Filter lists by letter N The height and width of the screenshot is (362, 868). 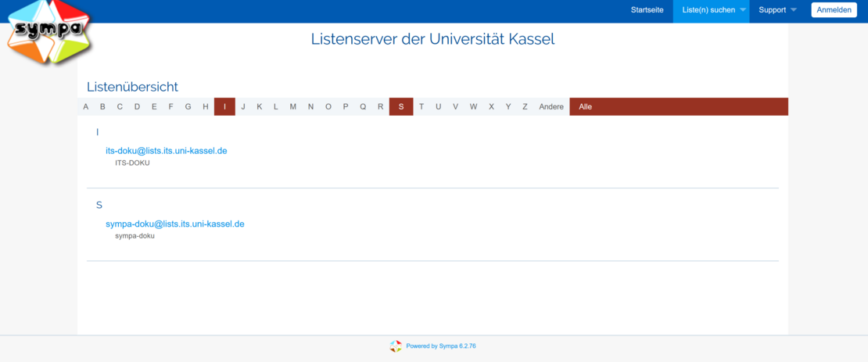click(x=310, y=107)
